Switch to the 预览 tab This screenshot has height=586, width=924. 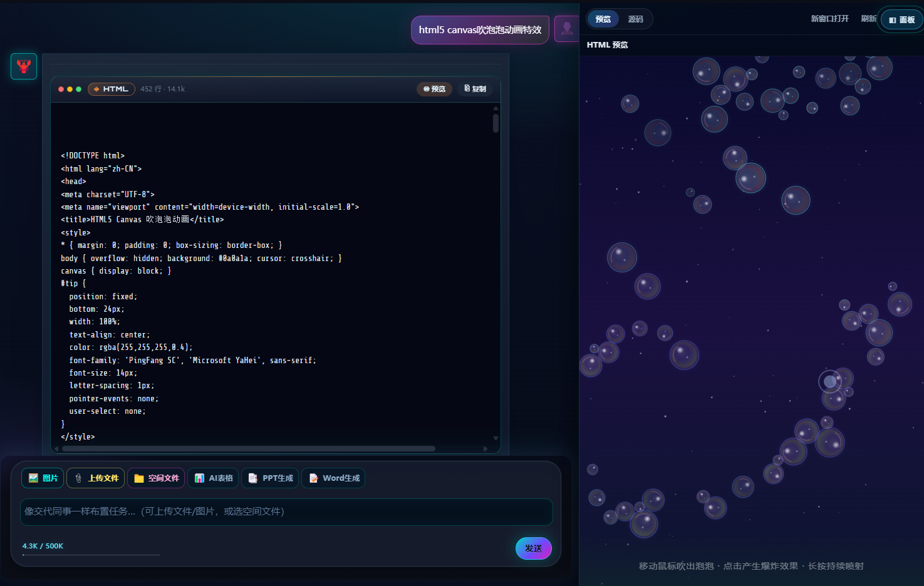603,19
